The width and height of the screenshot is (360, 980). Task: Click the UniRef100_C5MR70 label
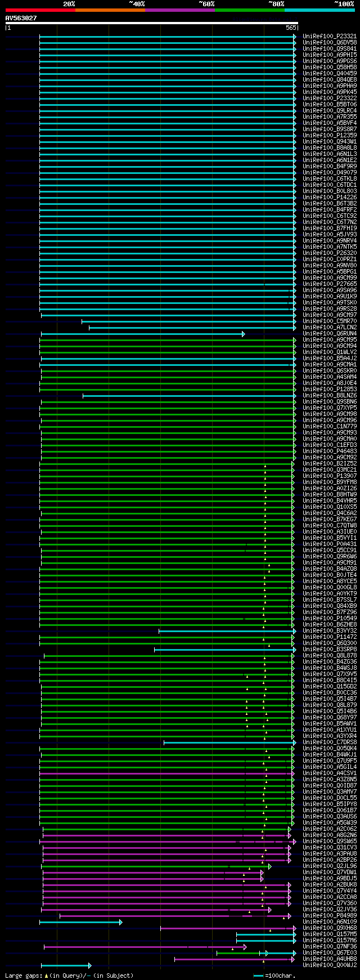point(330,321)
